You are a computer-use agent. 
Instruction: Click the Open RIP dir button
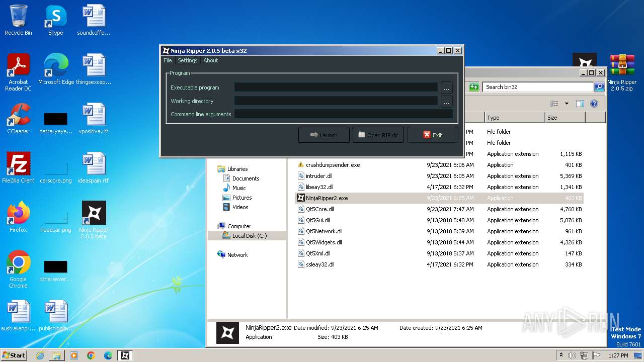[378, 135]
